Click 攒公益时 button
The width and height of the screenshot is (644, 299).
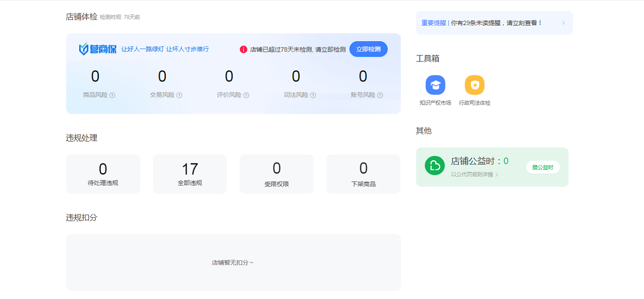542,167
